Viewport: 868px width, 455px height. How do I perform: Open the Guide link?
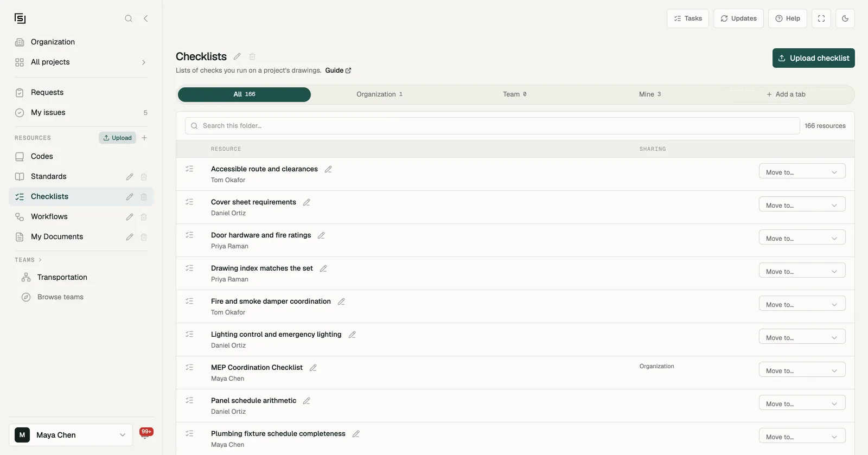coord(338,71)
